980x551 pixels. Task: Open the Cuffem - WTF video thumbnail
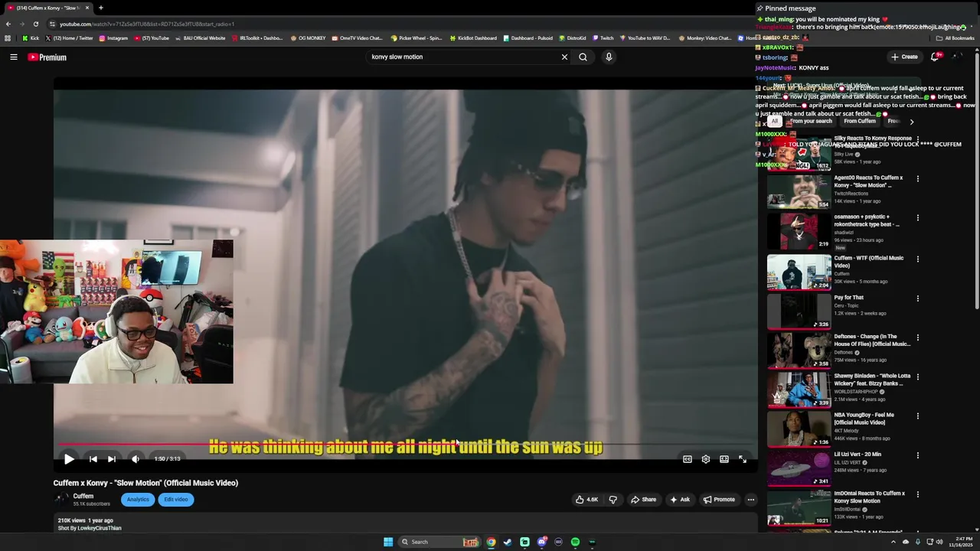[799, 272]
